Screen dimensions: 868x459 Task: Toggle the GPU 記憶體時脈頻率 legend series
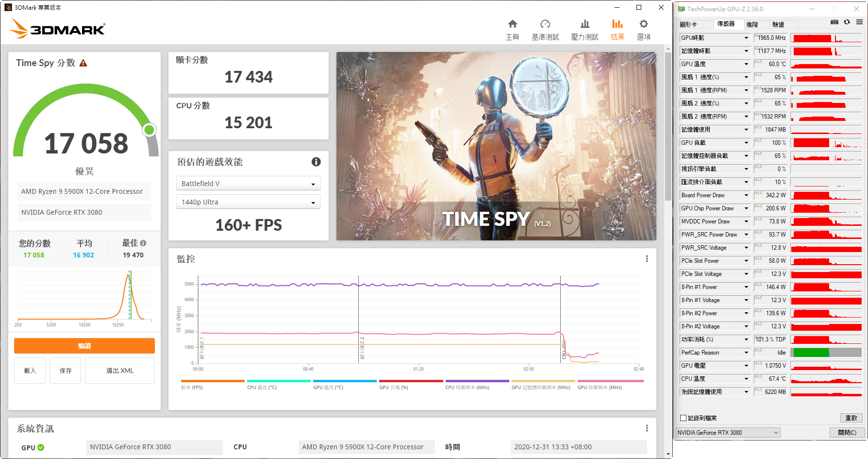click(543, 385)
